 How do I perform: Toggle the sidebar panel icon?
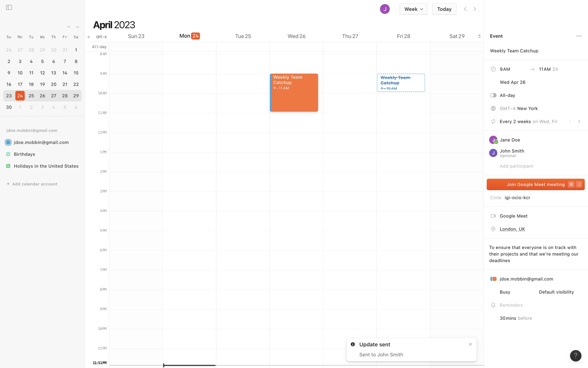pos(9,7)
